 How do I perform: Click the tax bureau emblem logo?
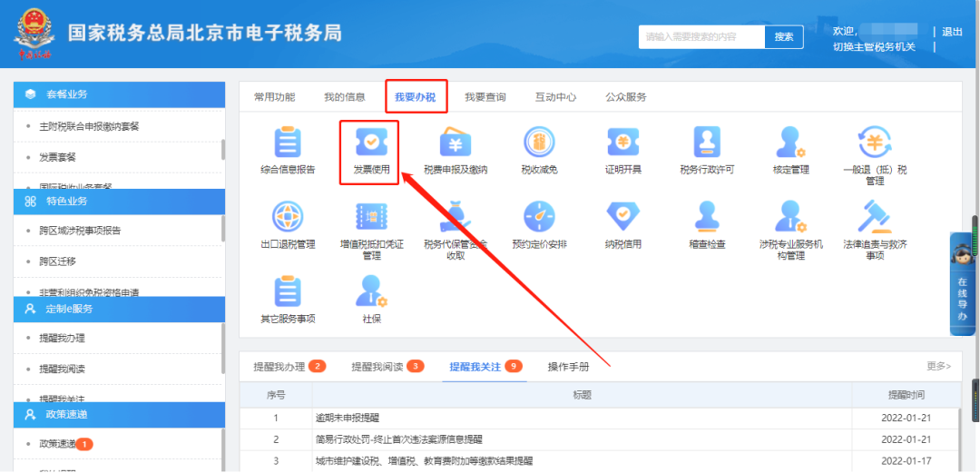[x=34, y=34]
